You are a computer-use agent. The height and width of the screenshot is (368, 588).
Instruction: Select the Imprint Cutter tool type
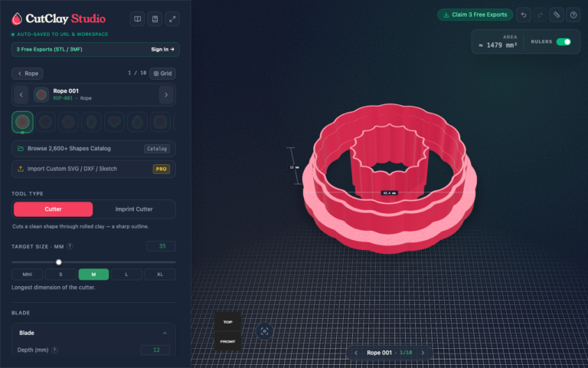click(134, 209)
